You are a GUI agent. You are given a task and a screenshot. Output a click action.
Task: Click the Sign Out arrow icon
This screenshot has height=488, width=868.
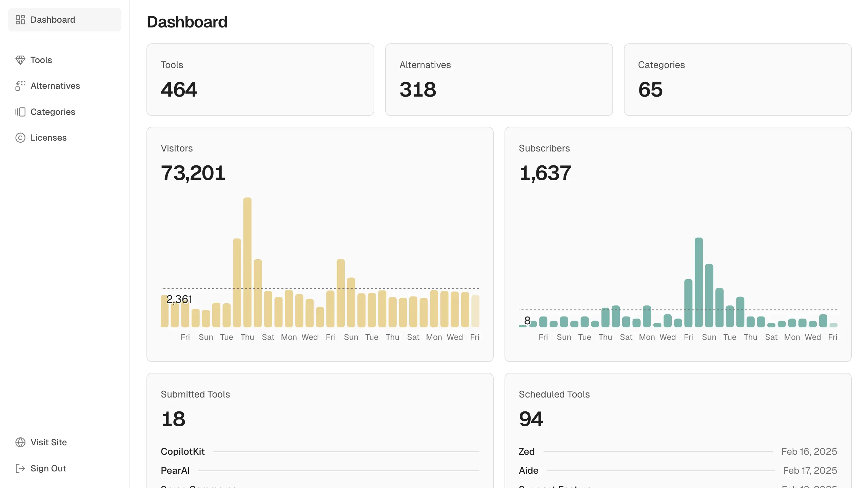point(20,468)
